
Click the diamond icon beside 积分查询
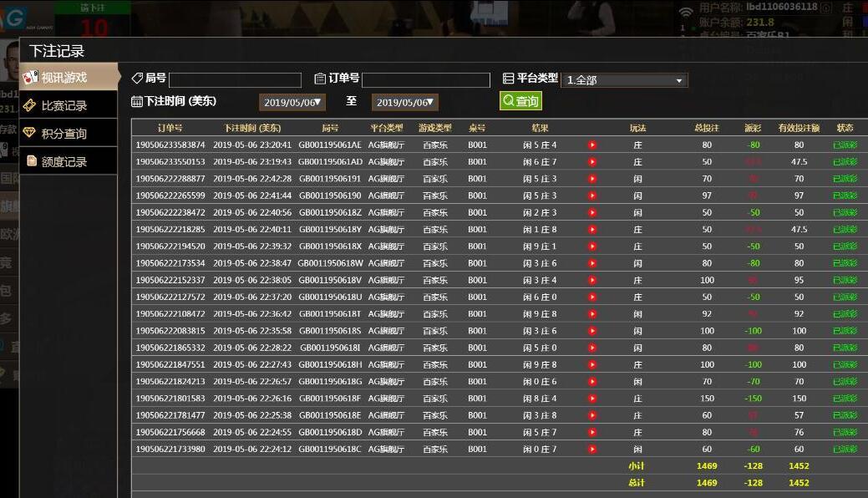click(x=29, y=132)
